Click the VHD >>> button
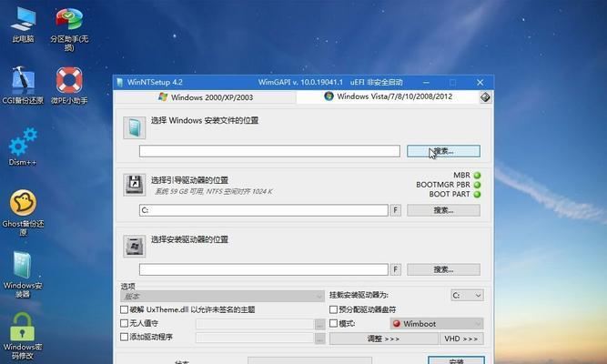Image resolution: width=607 pixels, height=364 pixels. click(461, 339)
